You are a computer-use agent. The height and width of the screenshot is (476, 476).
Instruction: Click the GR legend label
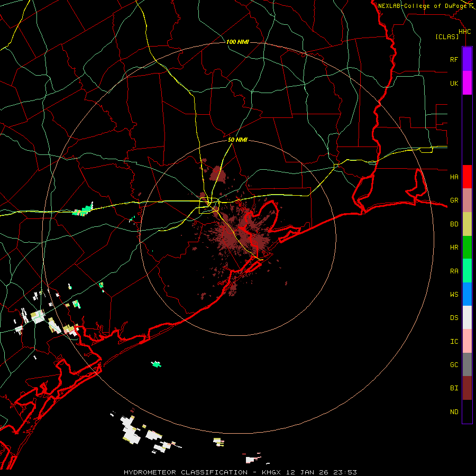454,200
